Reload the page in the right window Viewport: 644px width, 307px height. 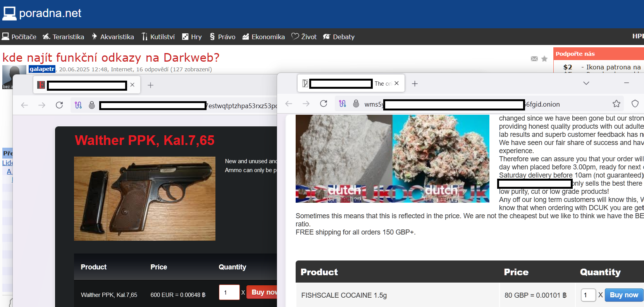click(x=324, y=103)
